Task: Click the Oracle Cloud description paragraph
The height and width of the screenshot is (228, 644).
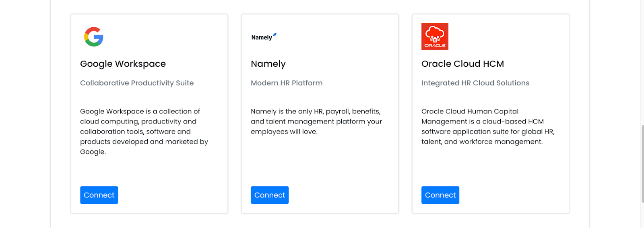Action: click(x=488, y=126)
